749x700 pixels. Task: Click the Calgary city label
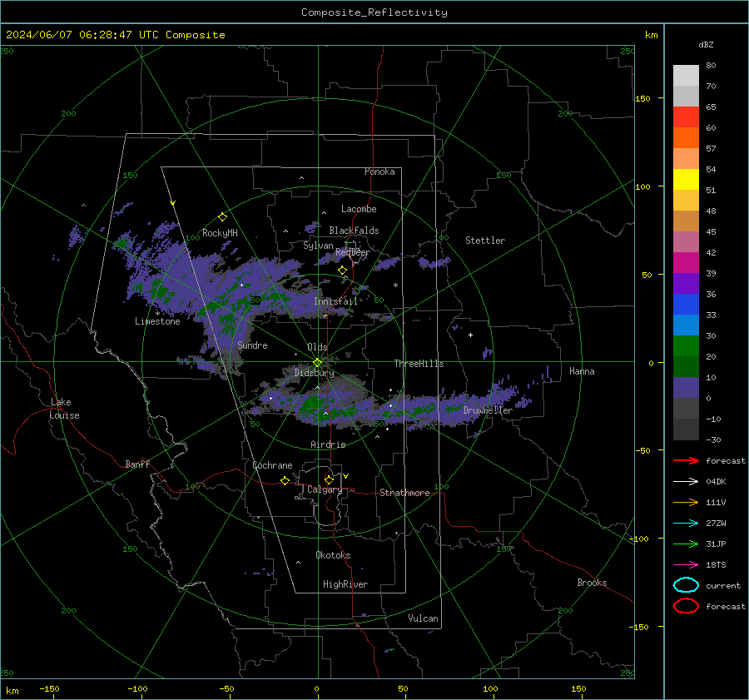(x=325, y=489)
